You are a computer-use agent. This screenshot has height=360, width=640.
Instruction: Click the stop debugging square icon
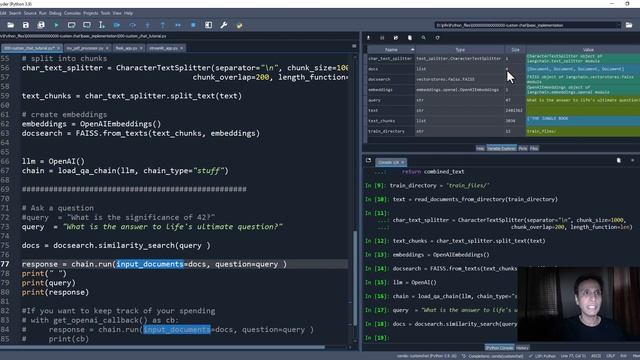pos(193,25)
